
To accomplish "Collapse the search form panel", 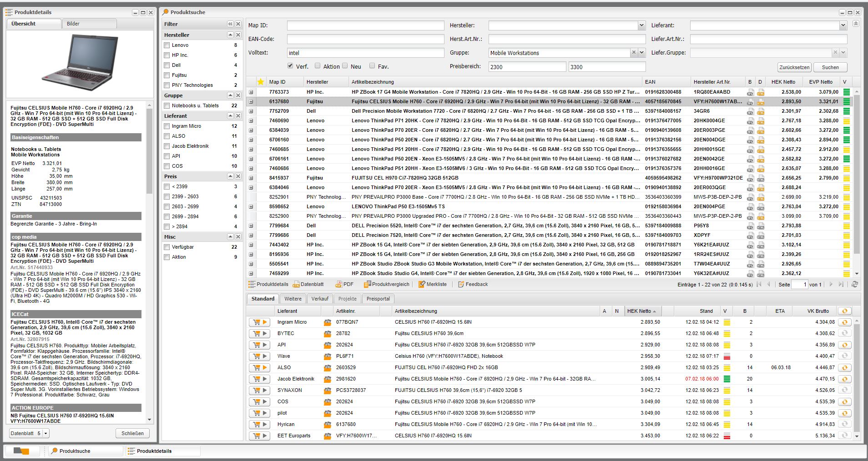I will click(856, 24).
